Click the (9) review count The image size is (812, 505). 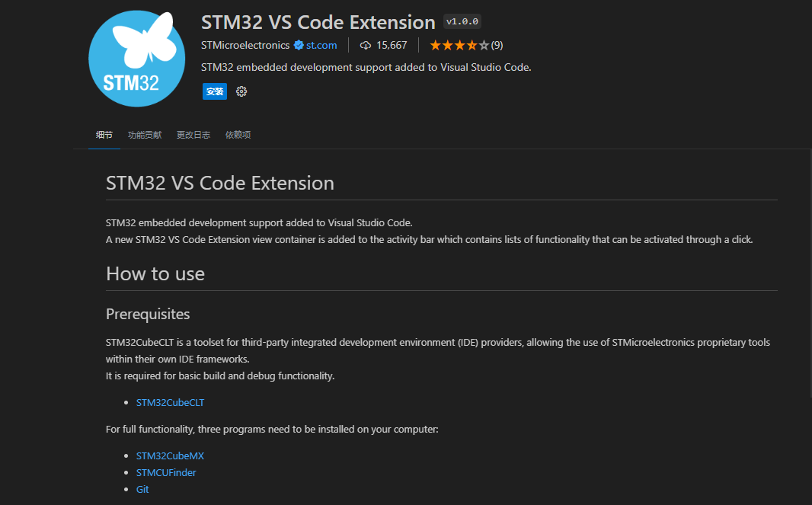[497, 45]
